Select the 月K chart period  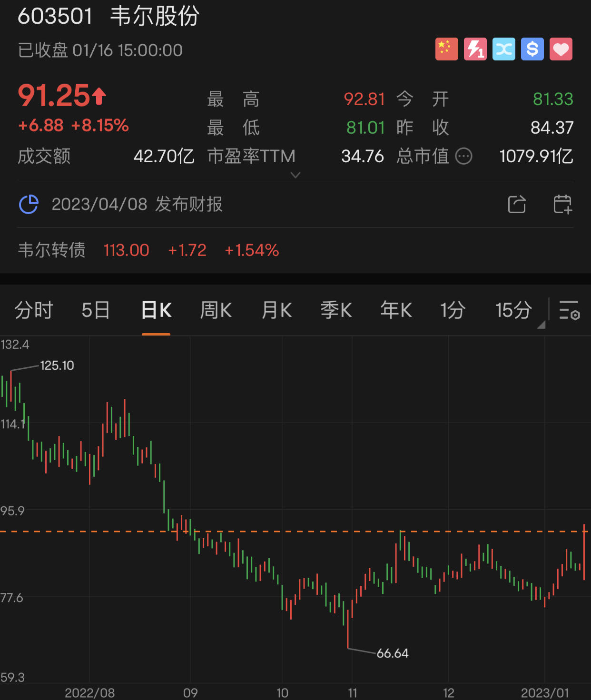(276, 310)
